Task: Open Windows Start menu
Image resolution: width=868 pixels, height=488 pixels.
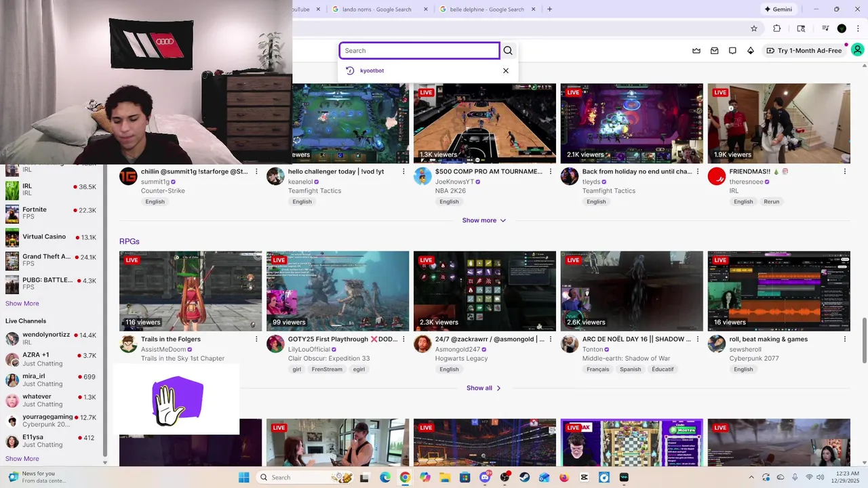Action: tap(244, 477)
